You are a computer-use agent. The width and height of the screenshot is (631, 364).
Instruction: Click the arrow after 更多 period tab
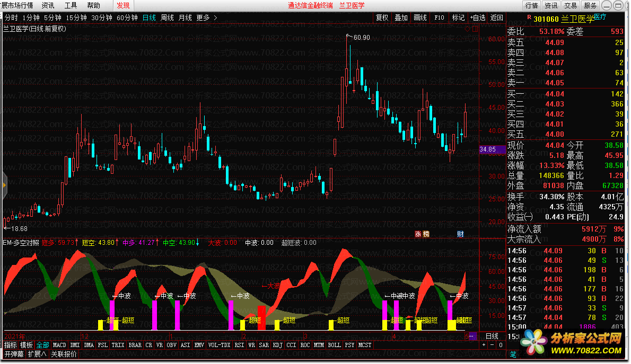[x=215, y=17]
